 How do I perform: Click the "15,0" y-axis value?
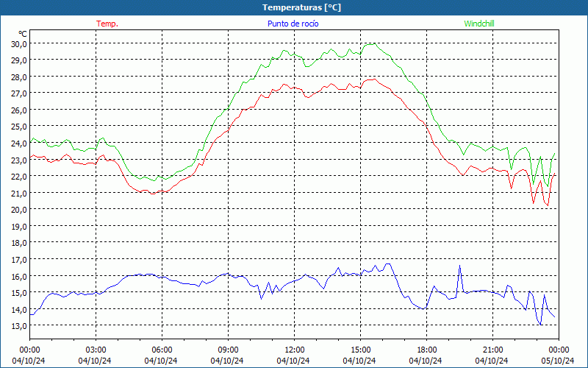tap(19, 292)
